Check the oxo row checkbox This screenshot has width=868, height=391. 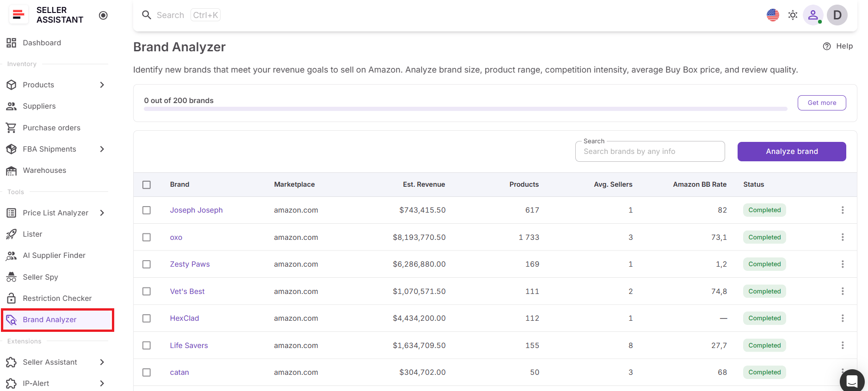pyautogui.click(x=147, y=237)
